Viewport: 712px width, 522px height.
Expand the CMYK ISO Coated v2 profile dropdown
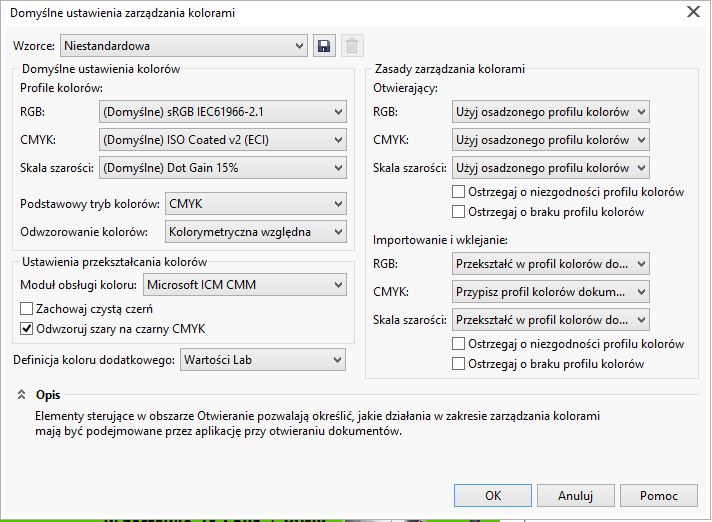pyautogui.click(x=223, y=139)
